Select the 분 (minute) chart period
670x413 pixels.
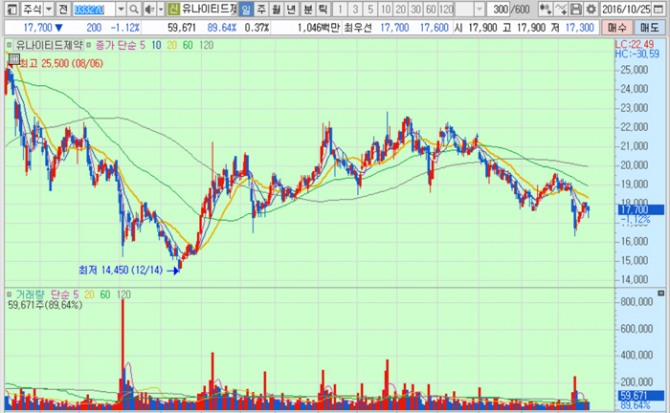pyautogui.click(x=307, y=9)
